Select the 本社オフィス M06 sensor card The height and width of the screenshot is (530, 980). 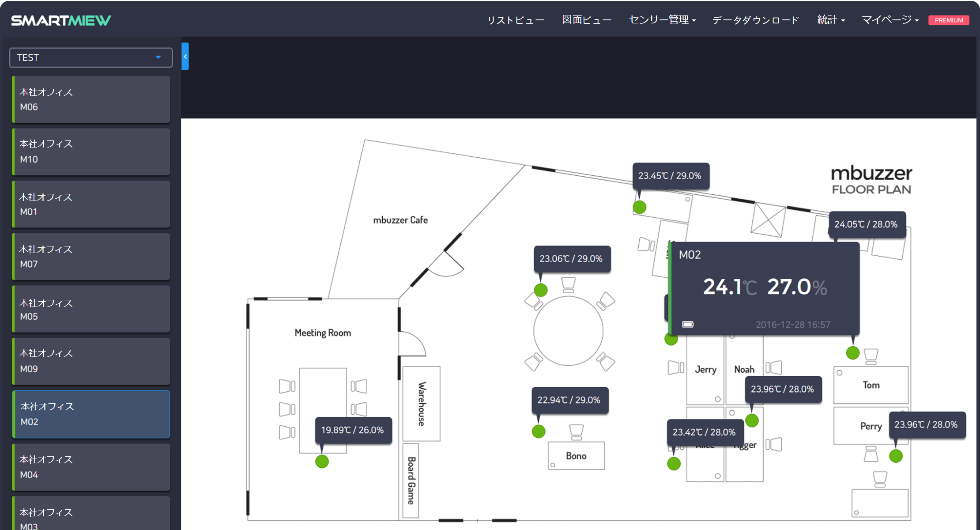point(91,99)
